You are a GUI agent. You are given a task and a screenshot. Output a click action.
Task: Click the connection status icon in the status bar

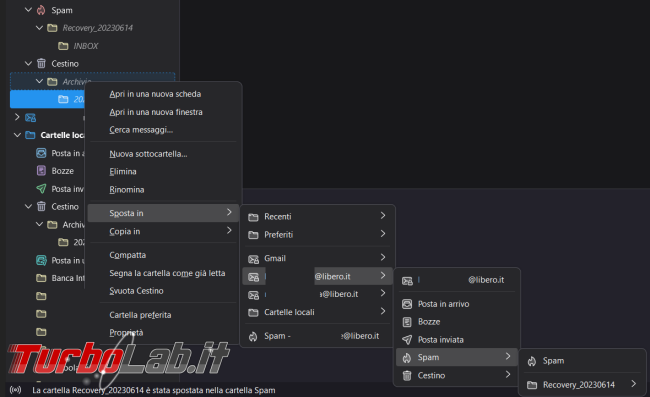[16, 390]
